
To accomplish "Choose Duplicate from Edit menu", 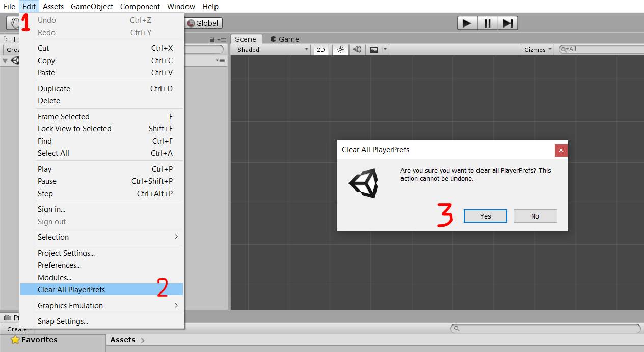I will click(101, 88).
